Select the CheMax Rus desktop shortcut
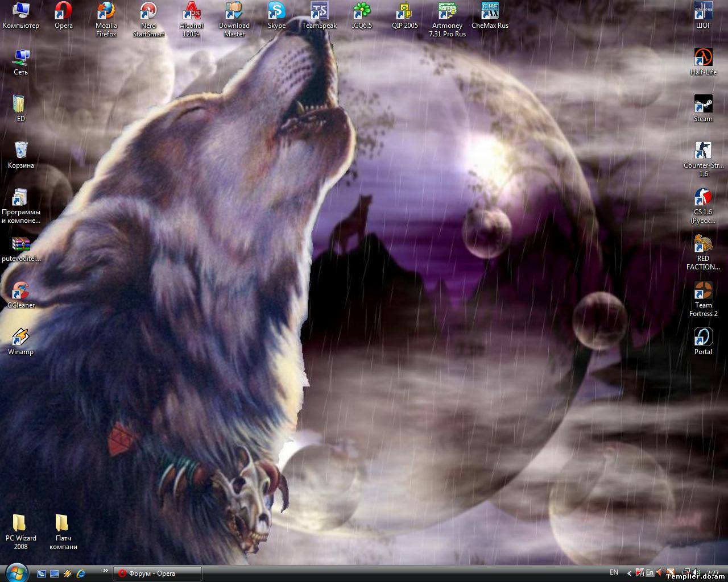The width and height of the screenshot is (728, 582). pos(490,15)
